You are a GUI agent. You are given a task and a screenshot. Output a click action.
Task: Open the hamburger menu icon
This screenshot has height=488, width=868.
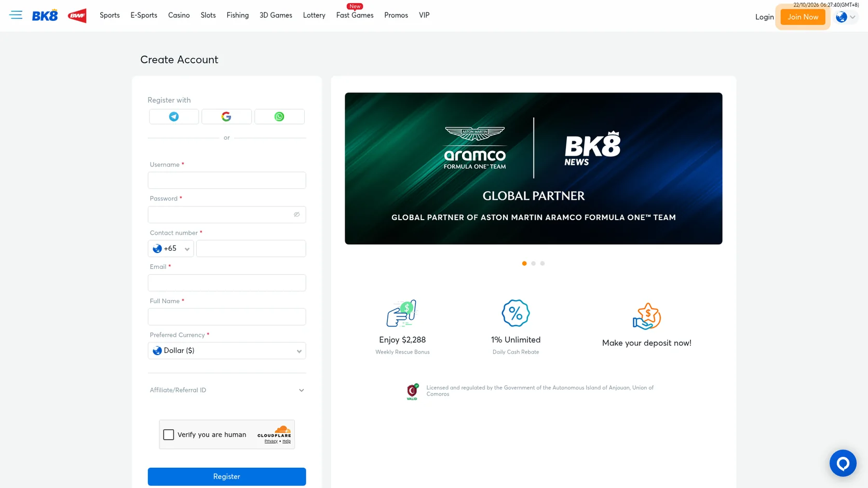tap(16, 15)
